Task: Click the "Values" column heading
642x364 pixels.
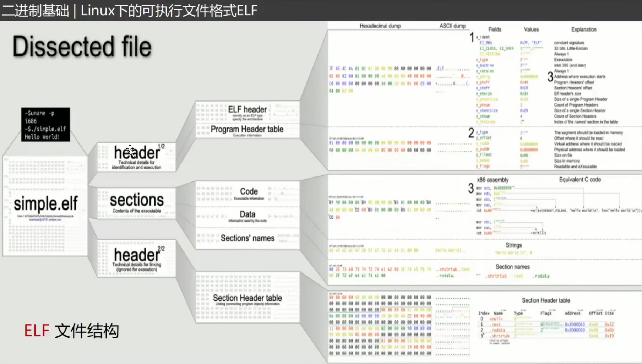Action: [x=531, y=29]
